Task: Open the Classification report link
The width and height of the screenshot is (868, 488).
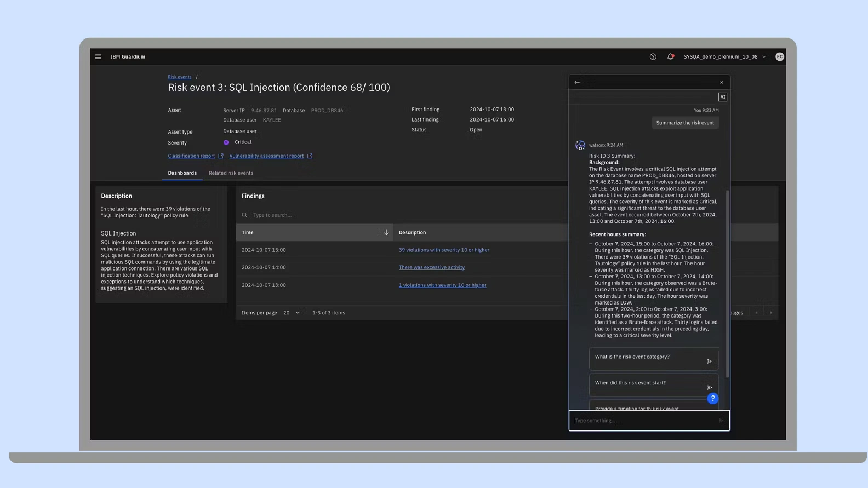Action: click(191, 156)
